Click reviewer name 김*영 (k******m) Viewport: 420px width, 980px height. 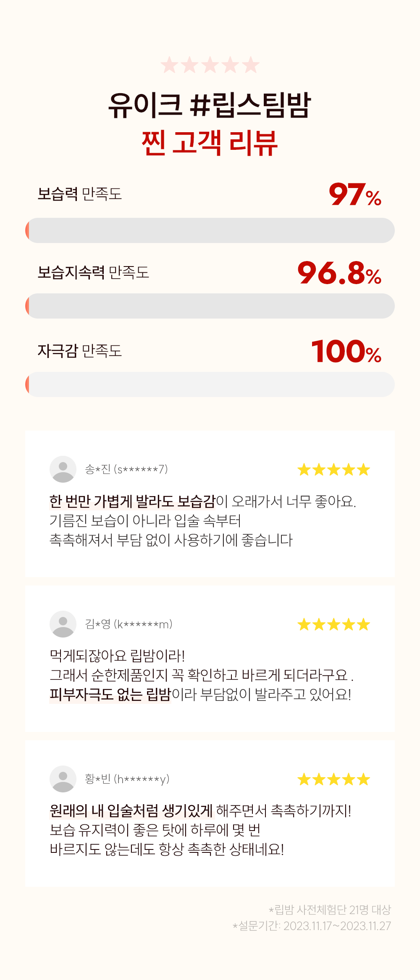[x=129, y=624]
